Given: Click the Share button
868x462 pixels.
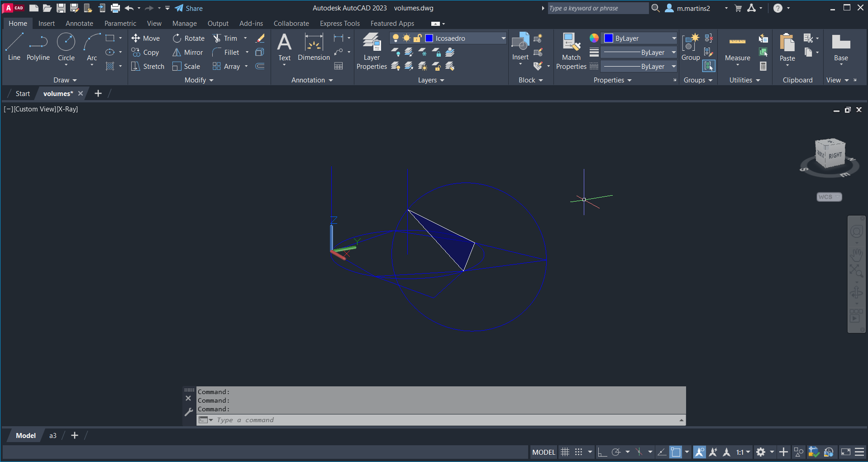Looking at the screenshot, I should 189,8.
